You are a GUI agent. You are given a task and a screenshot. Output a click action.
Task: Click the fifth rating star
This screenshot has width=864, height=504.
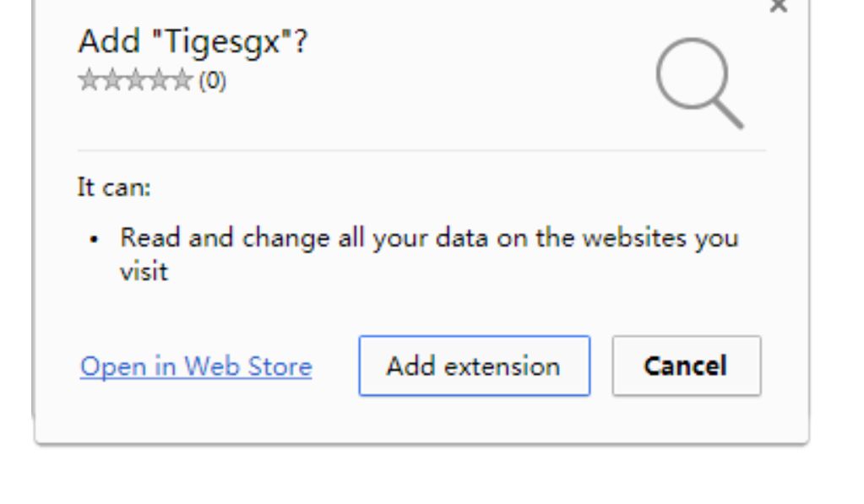182,81
